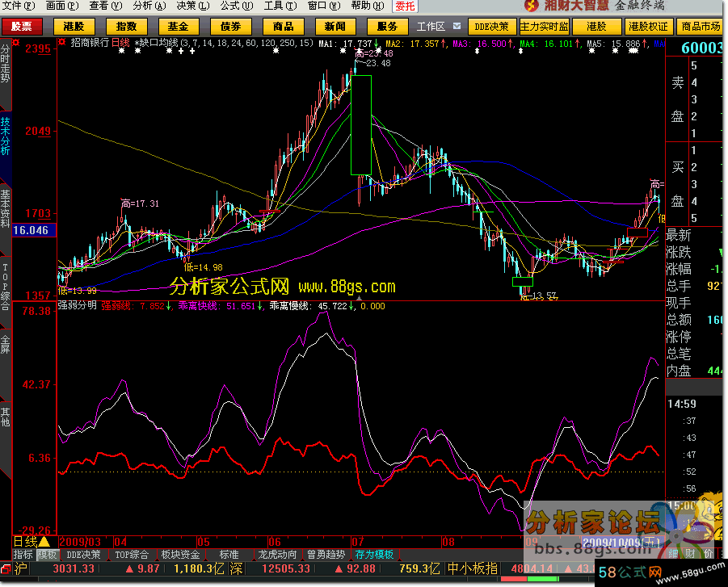Open the 商品 market section
The width and height of the screenshot is (728, 587).
[284, 27]
